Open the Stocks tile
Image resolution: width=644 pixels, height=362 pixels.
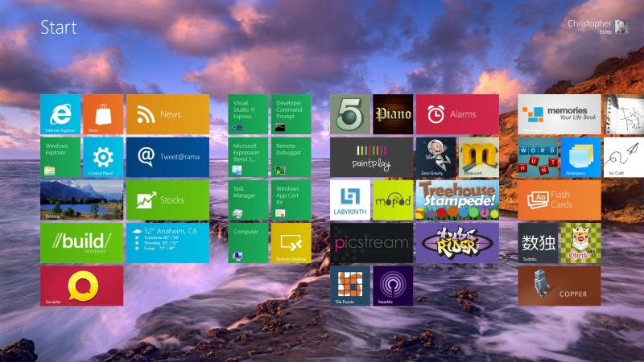point(167,200)
